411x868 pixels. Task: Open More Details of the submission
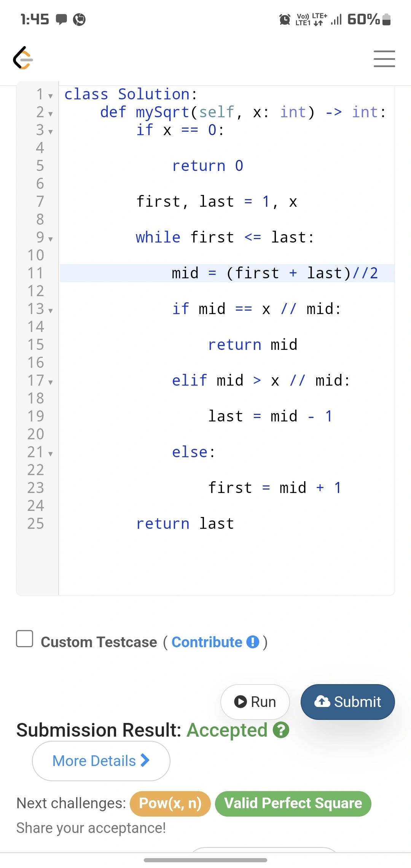coord(101,761)
